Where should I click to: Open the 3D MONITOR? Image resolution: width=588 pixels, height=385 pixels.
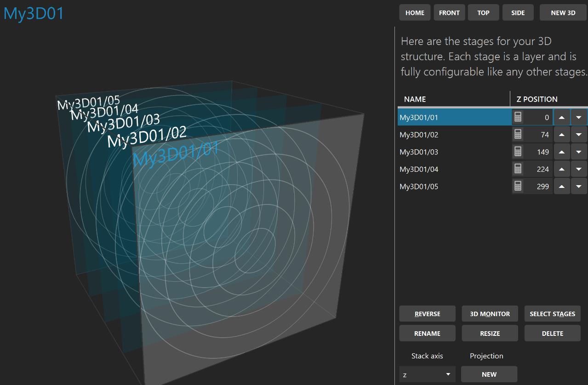[490, 314]
